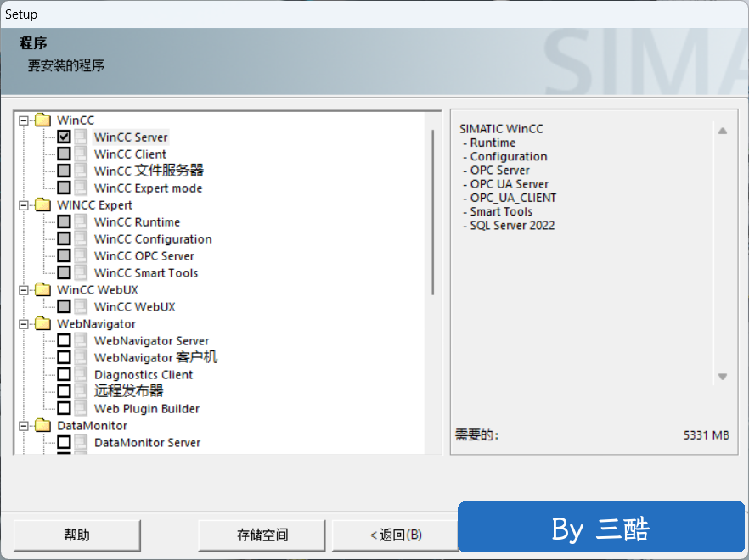Click the package icon beside DataMonitor Server
Screen dimensions: 749x560
(81, 442)
